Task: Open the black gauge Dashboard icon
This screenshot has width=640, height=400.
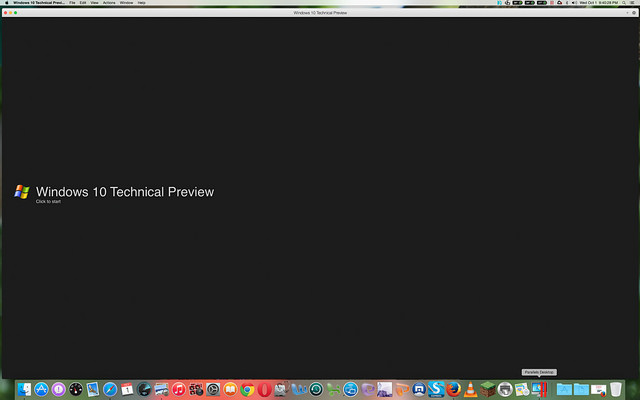Action: coord(76,389)
